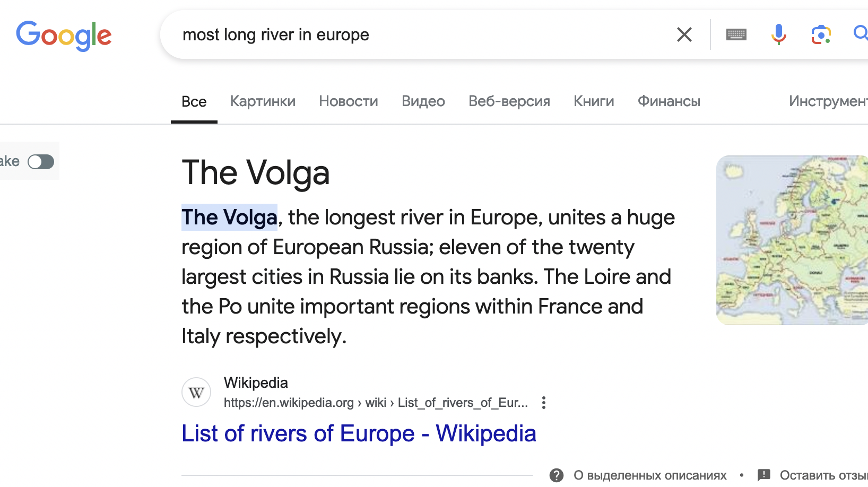The image size is (868, 487).
Task: Open Google Lens image search
Action: pyautogui.click(x=821, y=35)
